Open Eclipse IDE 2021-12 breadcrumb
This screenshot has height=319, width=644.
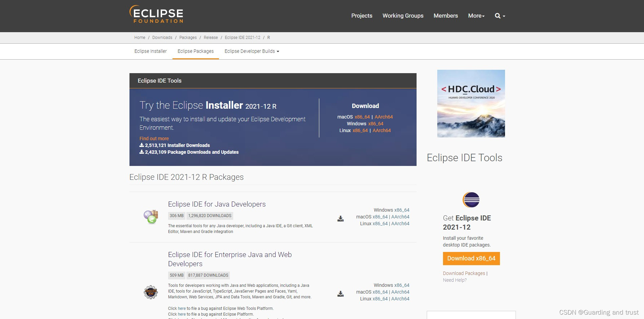[242, 38]
